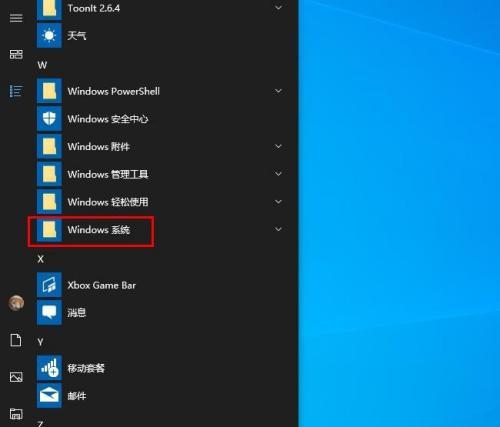
Task: Select the 消息 label text
Action: point(77,313)
